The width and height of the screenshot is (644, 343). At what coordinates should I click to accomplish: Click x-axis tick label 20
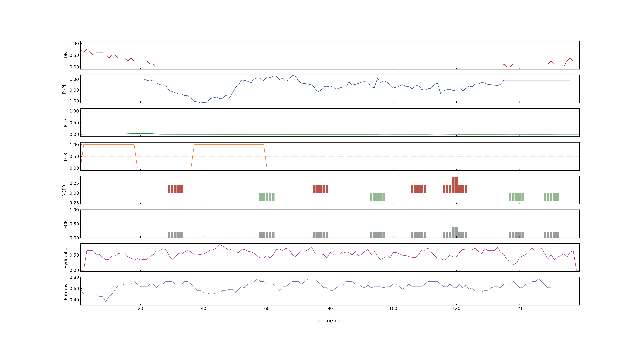[141, 309]
